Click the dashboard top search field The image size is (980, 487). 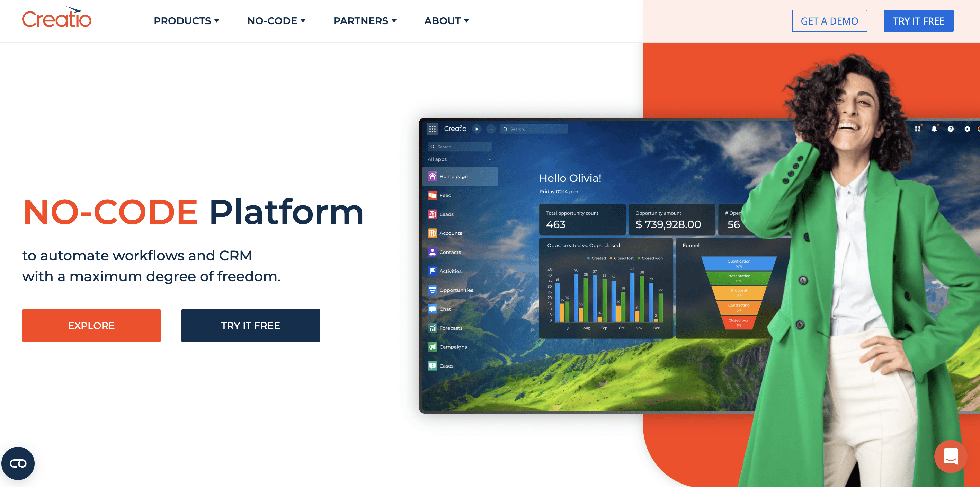coord(534,129)
